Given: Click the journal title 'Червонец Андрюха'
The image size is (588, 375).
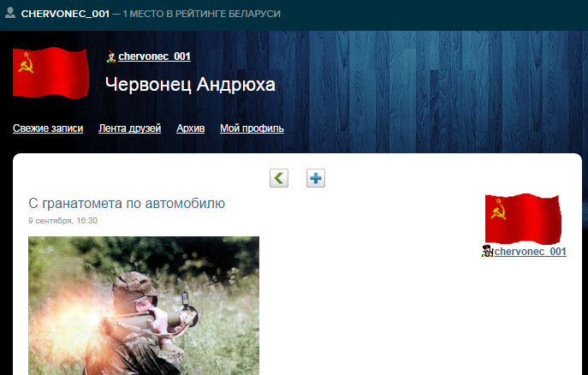Looking at the screenshot, I should (x=190, y=85).
